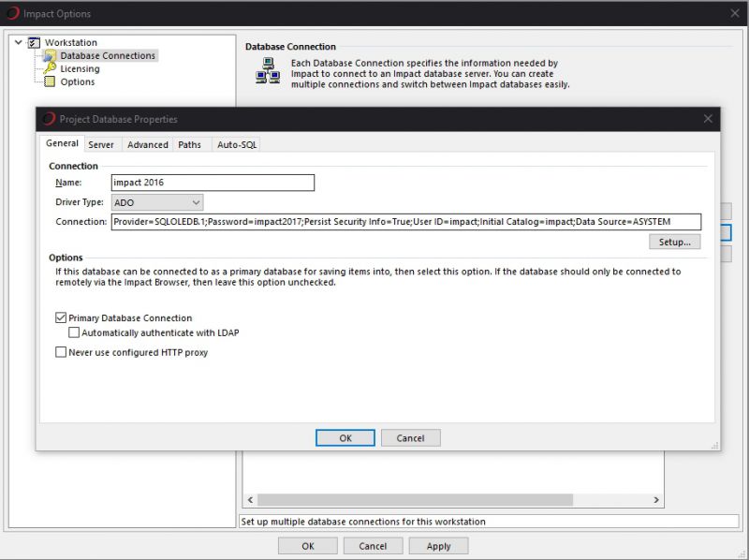Toggle Primary Database Connection checkbox
Image resolution: width=749 pixels, height=560 pixels.
click(61, 318)
